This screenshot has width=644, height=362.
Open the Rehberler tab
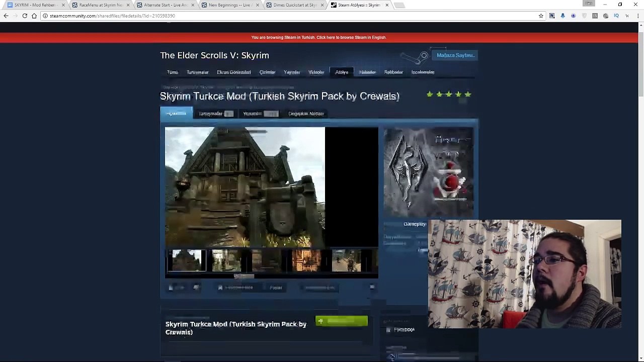[x=393, y=72]
